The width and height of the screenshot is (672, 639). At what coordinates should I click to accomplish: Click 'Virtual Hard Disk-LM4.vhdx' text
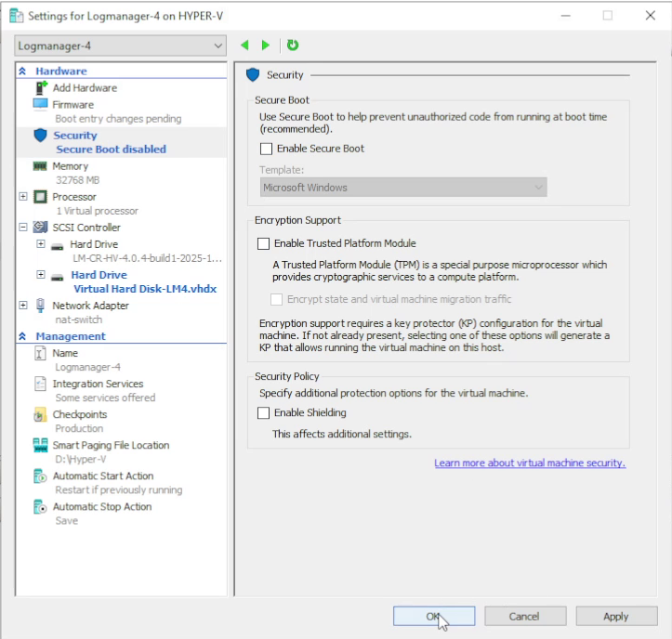click(145, 289)
